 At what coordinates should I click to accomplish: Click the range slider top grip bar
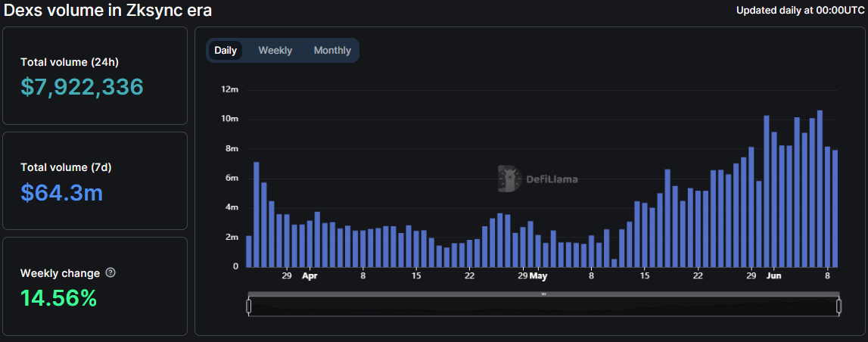(543, 294)
